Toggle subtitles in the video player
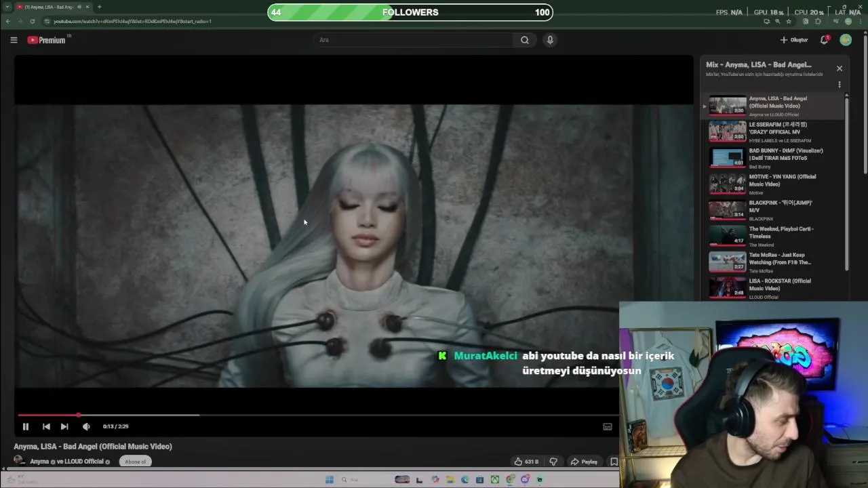The width and height of the screenshot is (868, 488). pyautogui.click(x=608, y=426)
